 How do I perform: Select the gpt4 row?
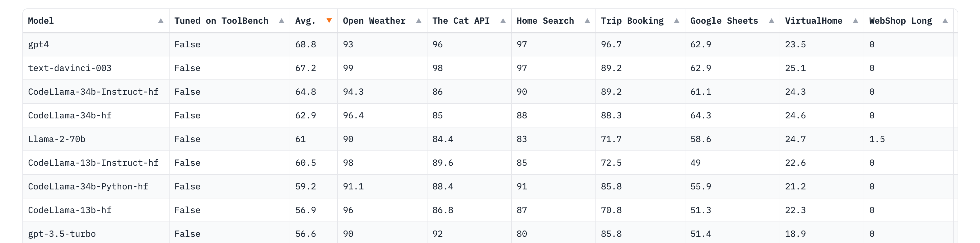pyautogui.click(x=38, y=45)
